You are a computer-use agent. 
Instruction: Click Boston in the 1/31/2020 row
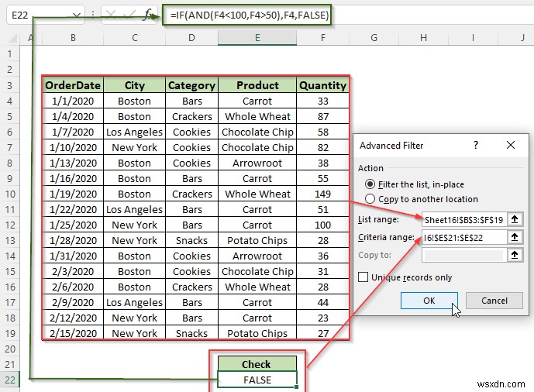tap(135, 256)
